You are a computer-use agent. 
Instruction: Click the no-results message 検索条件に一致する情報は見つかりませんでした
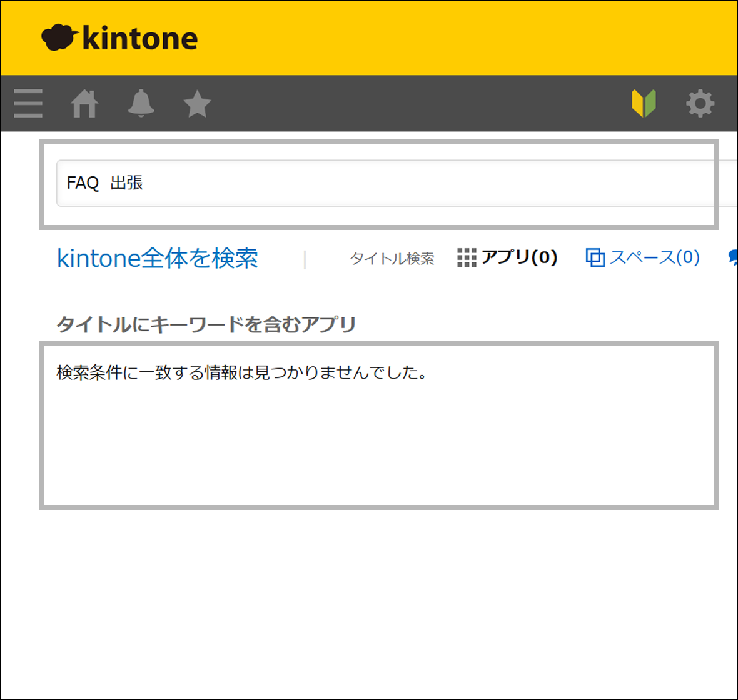(241, 372)
